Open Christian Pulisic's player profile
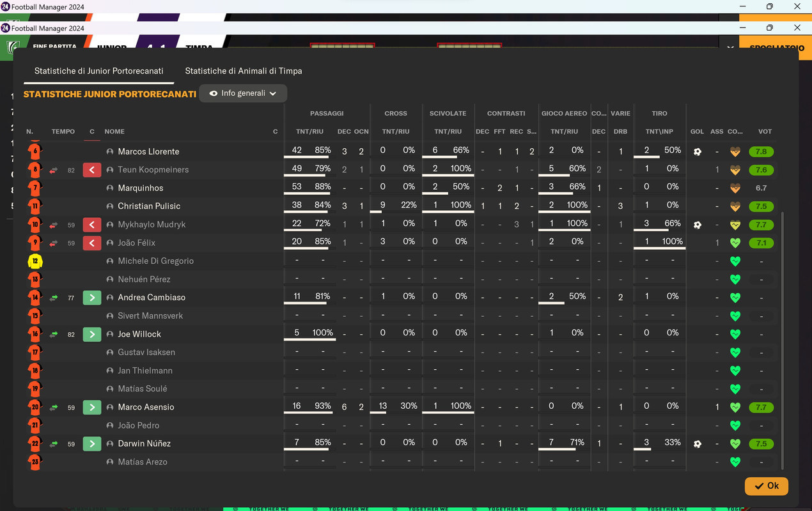 click(x=149, y=206)
